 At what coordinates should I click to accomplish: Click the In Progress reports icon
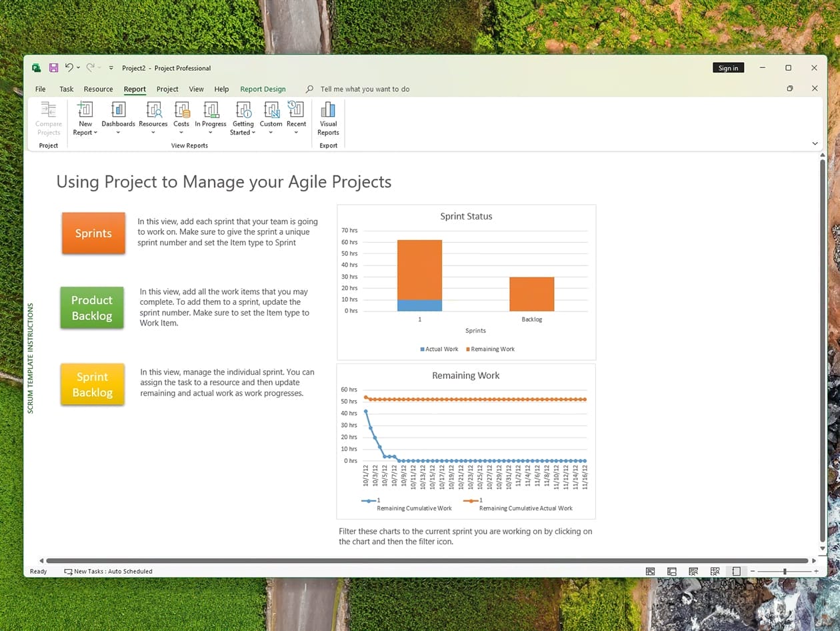coord(211,110)
